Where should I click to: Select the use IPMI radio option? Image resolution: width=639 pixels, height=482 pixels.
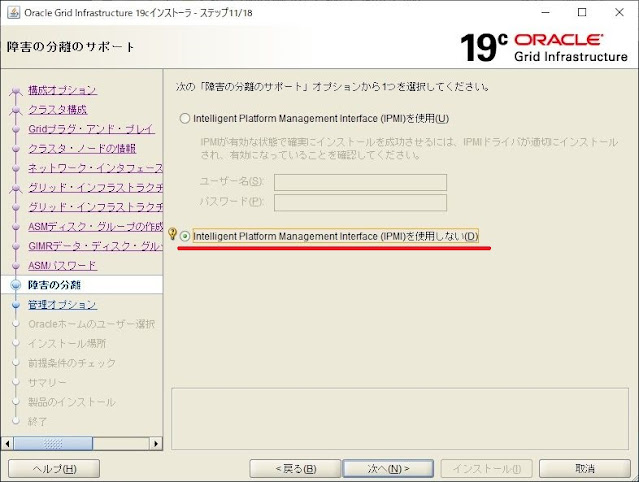coord(185,119)
